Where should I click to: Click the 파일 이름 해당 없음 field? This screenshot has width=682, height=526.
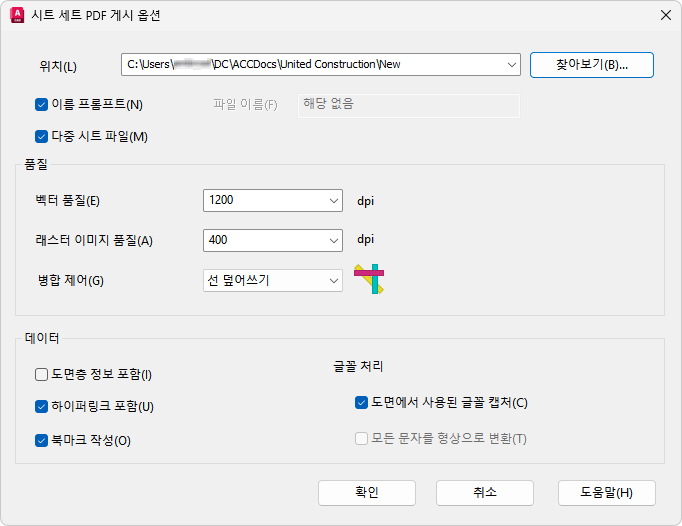408,106
